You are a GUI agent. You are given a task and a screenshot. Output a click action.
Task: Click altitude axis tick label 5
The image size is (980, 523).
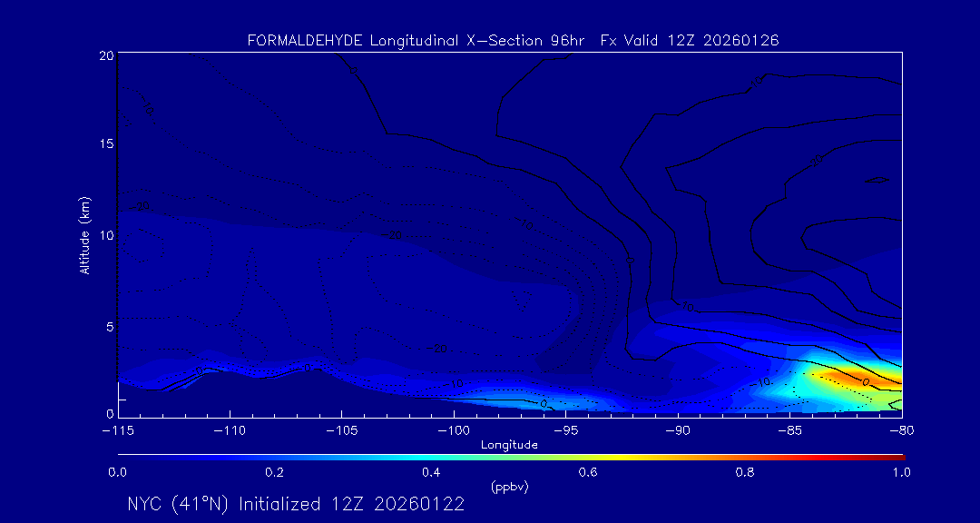109,325
